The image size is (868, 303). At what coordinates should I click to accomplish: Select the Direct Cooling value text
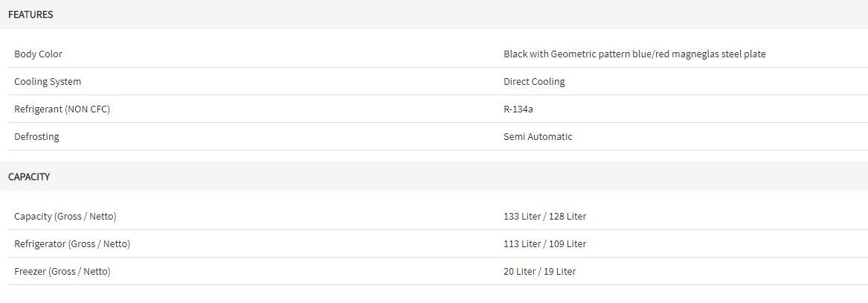coord(534,82)
